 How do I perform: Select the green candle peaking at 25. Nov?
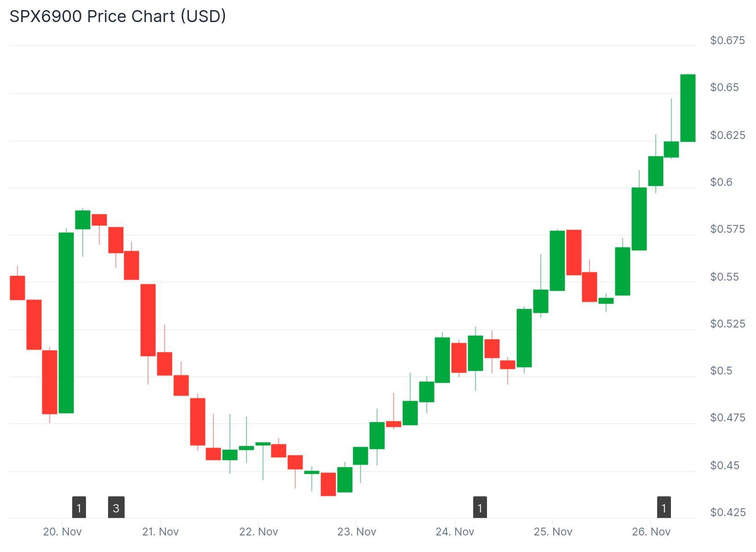tap(557, 261)
